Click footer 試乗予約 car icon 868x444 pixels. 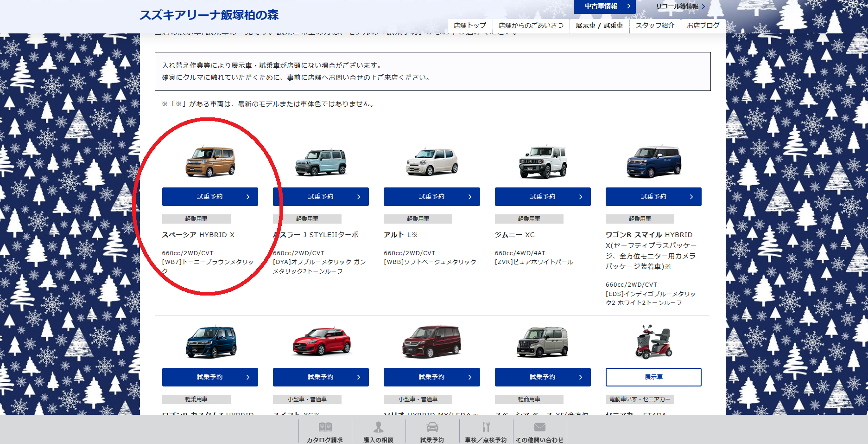[x=432, y=427]
